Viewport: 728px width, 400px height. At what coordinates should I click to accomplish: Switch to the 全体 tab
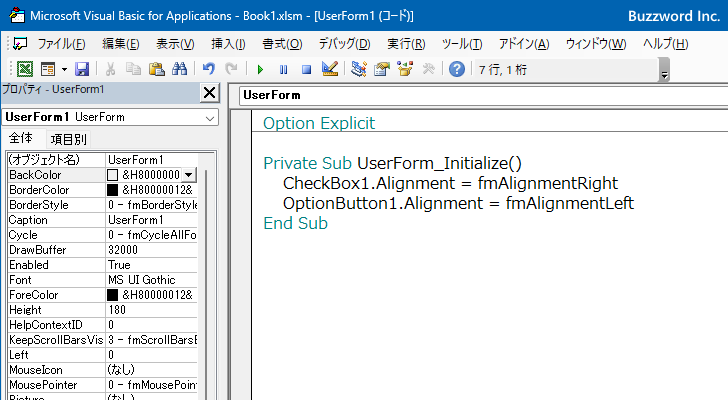click(21, 138)
